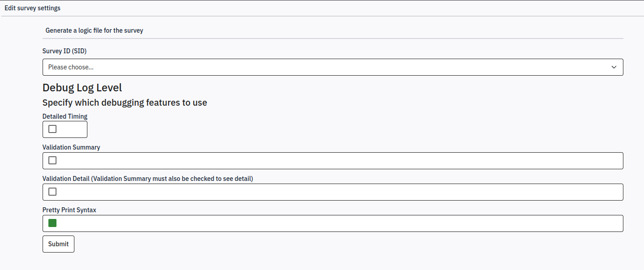
Task: Uncheck the green Pretty Print Syntax checkbox
Action: pyautogui.click(x=52, y=223)
